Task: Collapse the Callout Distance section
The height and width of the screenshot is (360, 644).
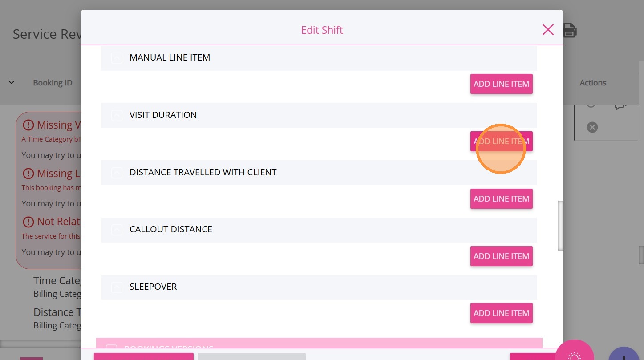Action: pos(117,230)
